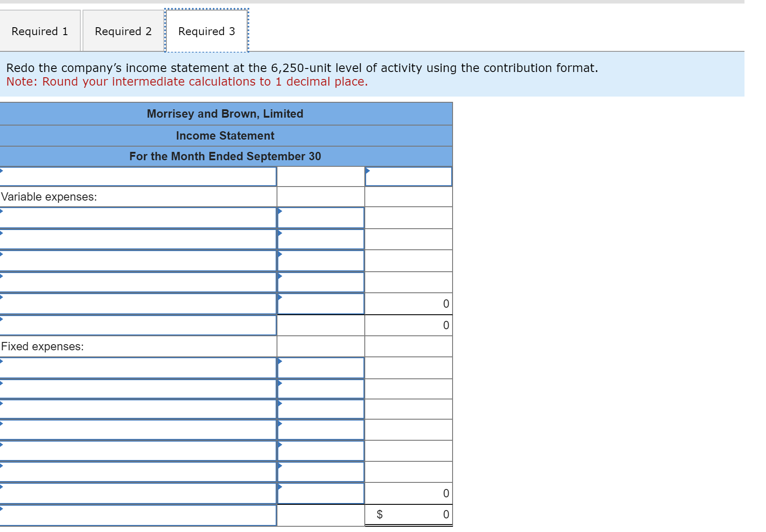Open the seventh fixed expense label dropdown
The width and height of the screenshot is (766, 532).
(x=138, y=493)
